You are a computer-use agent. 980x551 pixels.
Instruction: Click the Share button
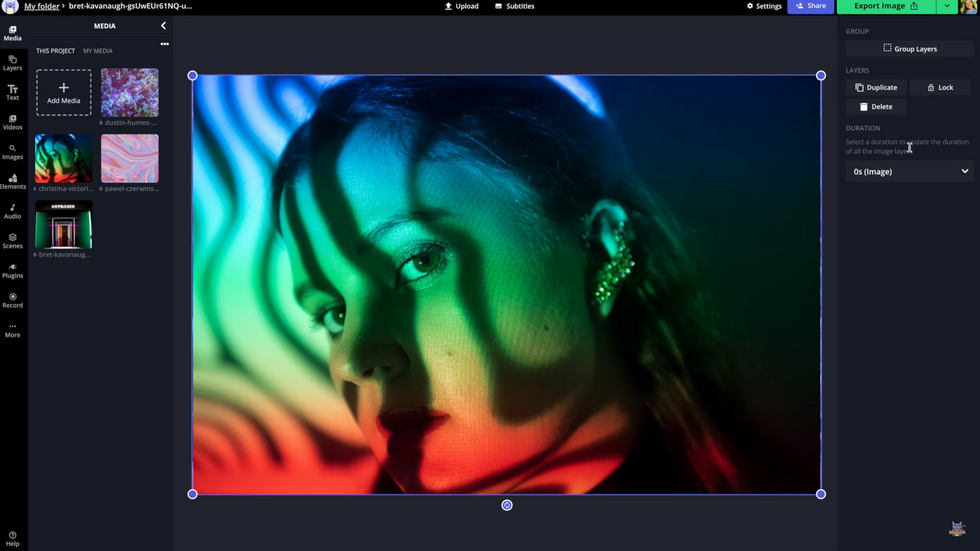[x=810, y=6]
